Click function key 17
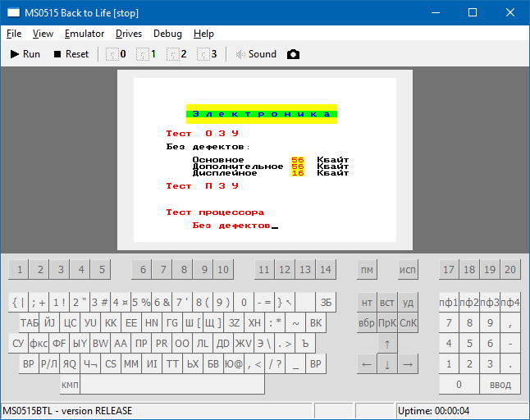 [449, 269]
